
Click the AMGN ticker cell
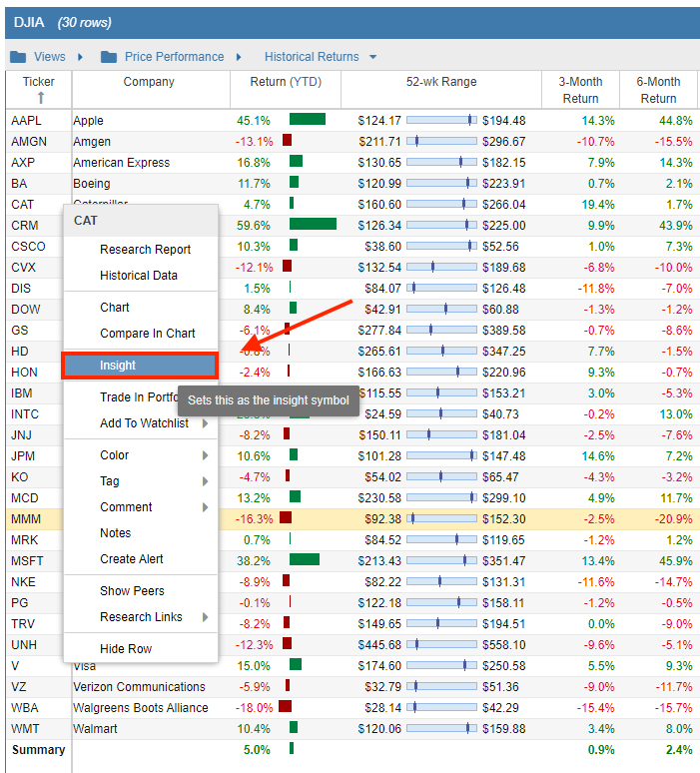click(29, 142)
